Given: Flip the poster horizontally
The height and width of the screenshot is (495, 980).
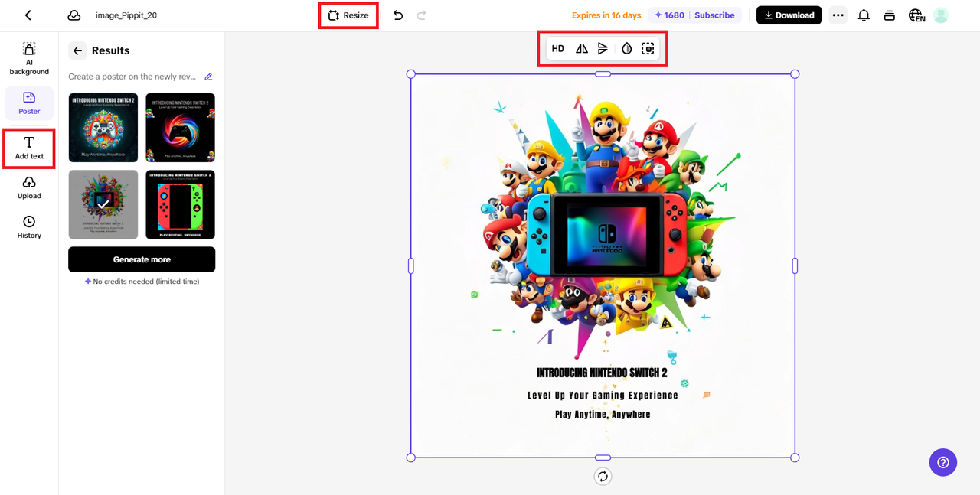Looking at the screenshot, I should 581,47.
